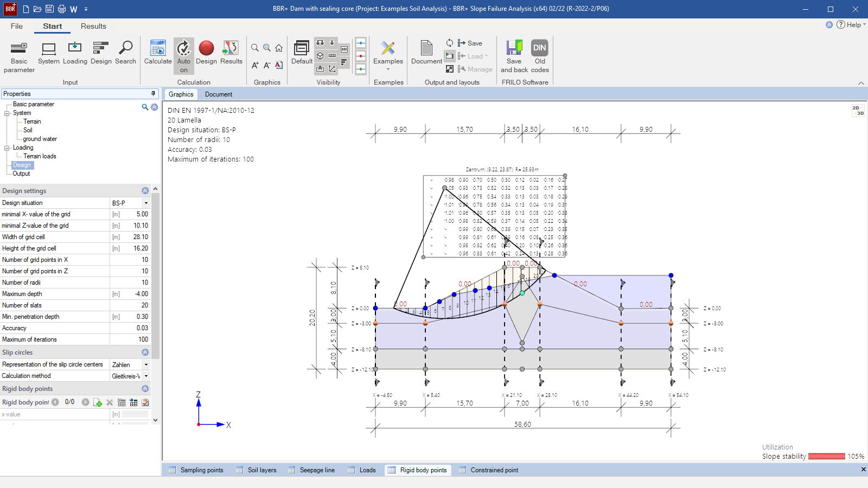Open the File menu
The width and height of the screenshot is (868, 488).
[x=17, y=26]
